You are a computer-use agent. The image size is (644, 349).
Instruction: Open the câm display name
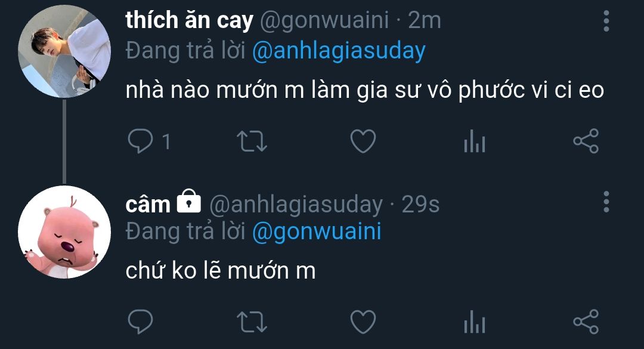point(148,205)
